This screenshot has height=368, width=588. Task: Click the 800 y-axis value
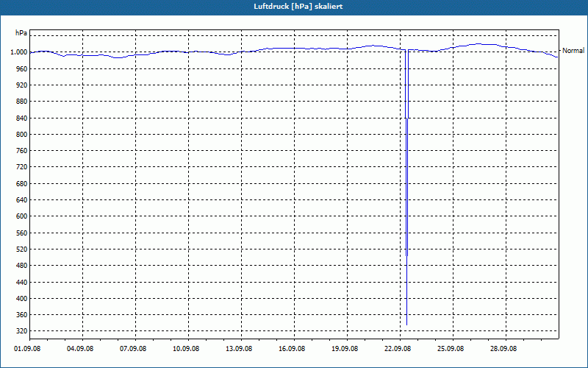point(22,135)
